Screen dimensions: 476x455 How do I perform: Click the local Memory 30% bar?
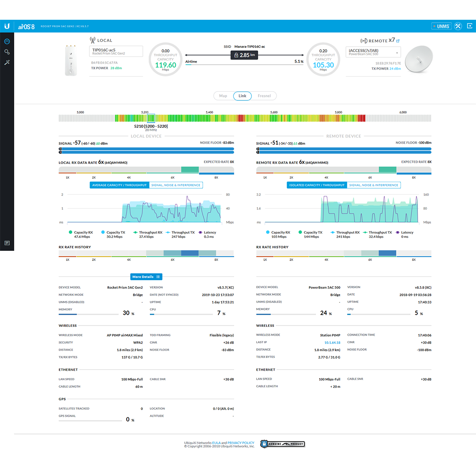(x=89, y=314)
